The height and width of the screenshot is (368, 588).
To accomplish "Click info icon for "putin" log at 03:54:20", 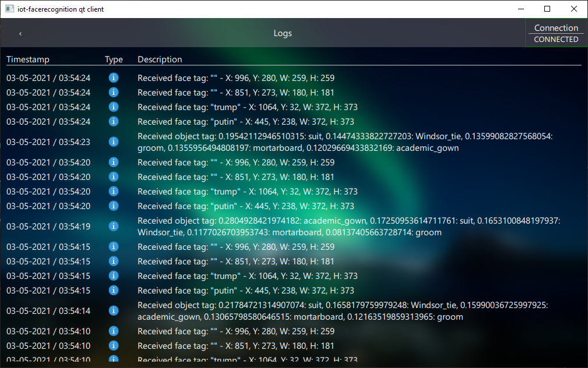I will [114, 206].
